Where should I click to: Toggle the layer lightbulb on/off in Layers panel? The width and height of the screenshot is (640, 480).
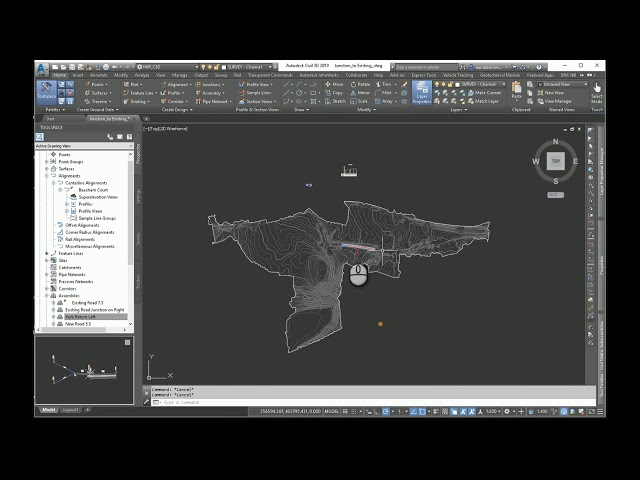coord(437,84)
